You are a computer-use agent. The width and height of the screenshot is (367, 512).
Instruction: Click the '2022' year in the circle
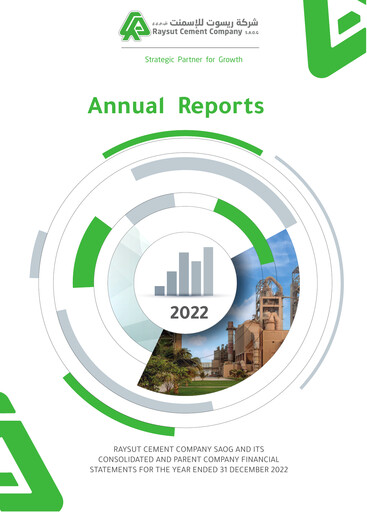pos(189,313)
